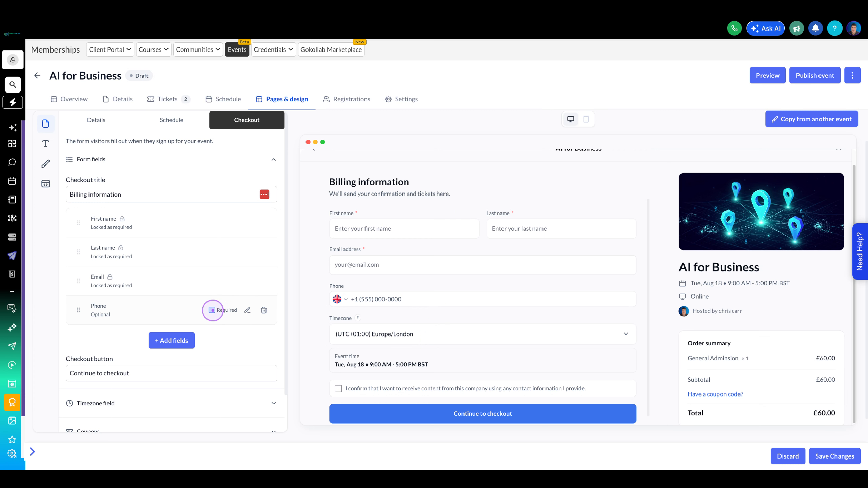Click the Add fields button
The height and width of the screenshot is (488, 868).
tap(172, 340)
